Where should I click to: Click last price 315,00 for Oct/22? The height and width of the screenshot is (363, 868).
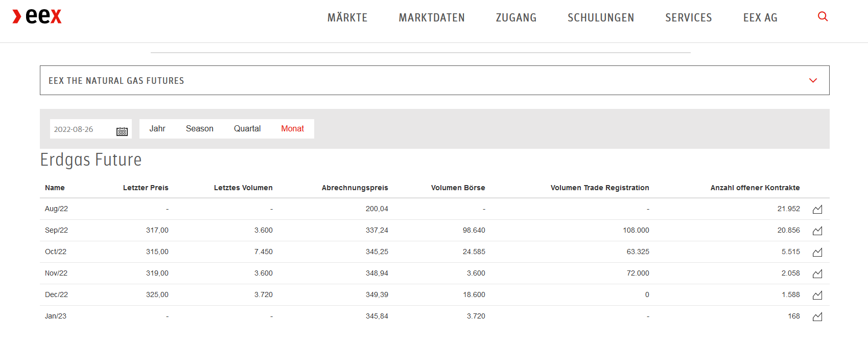tap(157, 252)
